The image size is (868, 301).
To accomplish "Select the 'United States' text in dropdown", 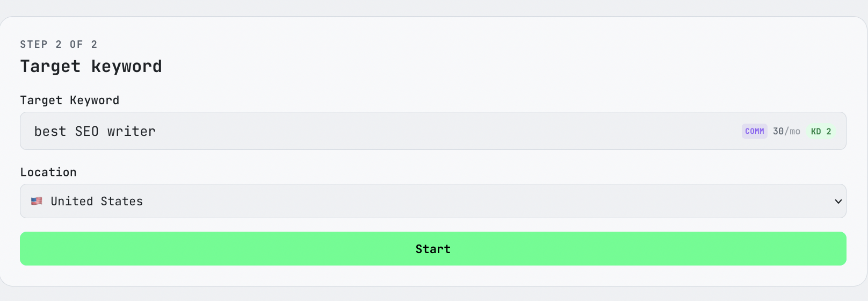I will (x=97, y=201).
